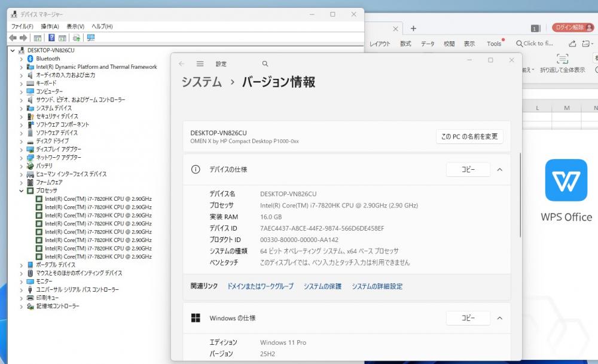Image resolution: width=598 pixels, height=364 pixels.
Task: Click the バッテリ battery device icon
Action: [30, 166]
